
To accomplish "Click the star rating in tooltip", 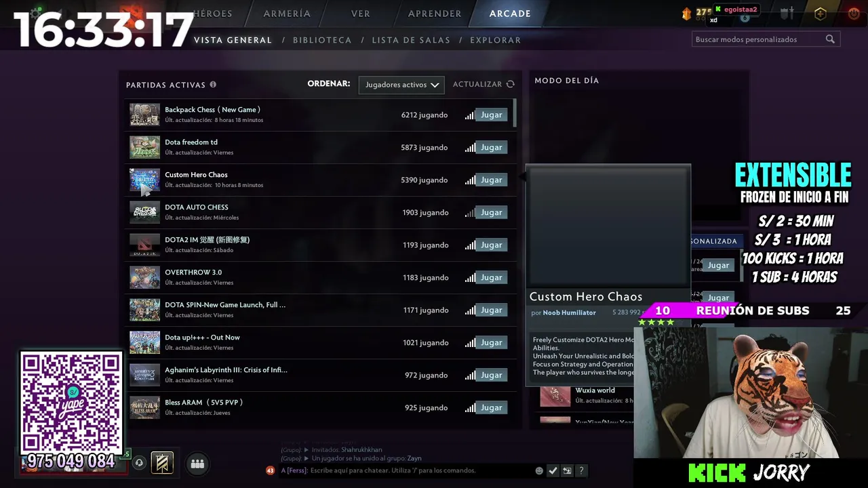I will click(656, 323).
